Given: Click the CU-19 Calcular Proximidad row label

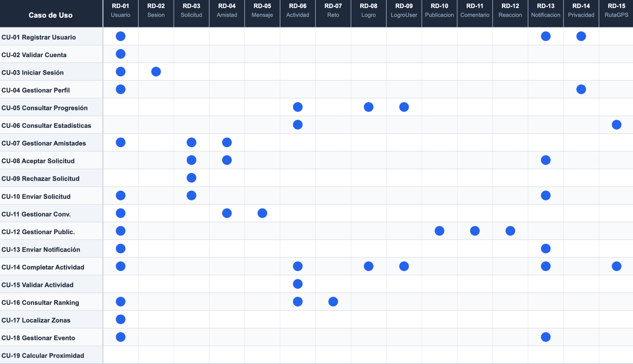Looking at the screenshot, I should click(x=43, y=355).
